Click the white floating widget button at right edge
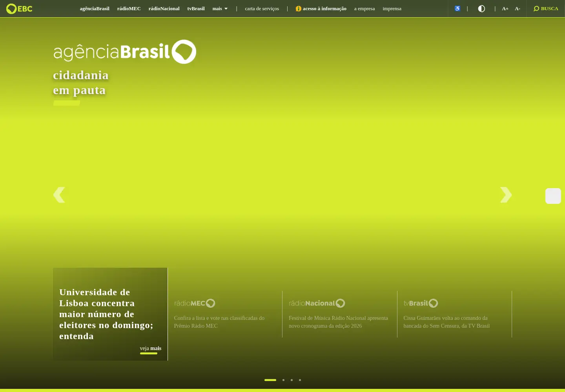This screenshot has width=565, height=392. (x=553, y=196)
